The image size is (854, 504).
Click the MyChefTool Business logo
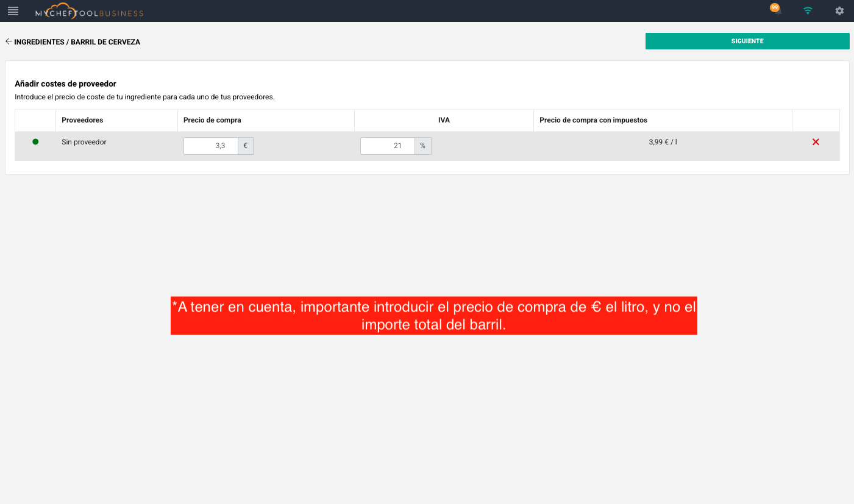89,12
